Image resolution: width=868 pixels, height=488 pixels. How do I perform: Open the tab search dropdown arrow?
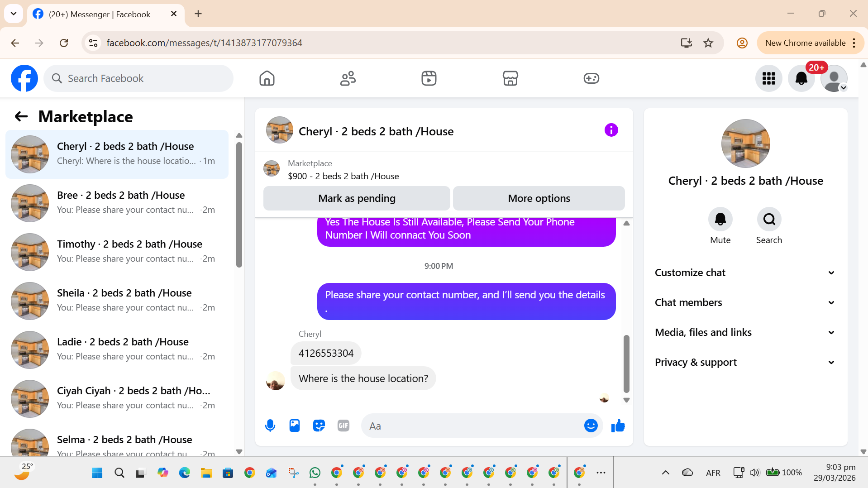[14, 14]
